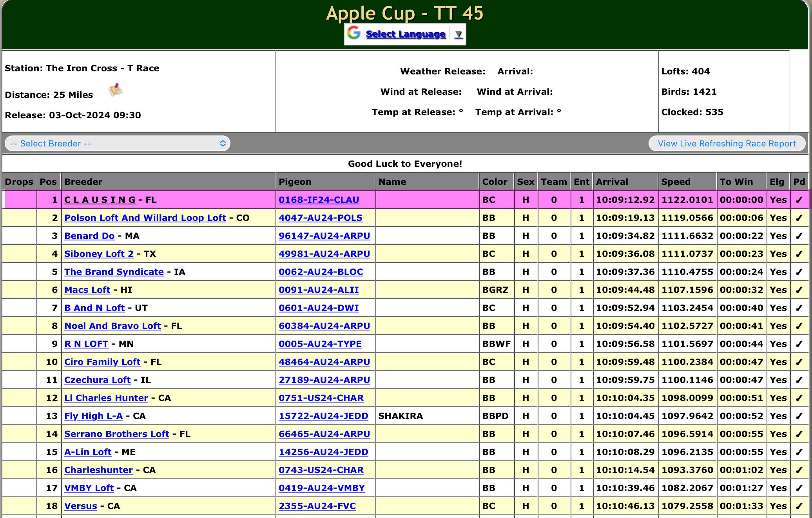Screen dimensions: 812x518
Task: Click the Pd checkmark in VMBY Loft row
Action: [x=799, y=488]
